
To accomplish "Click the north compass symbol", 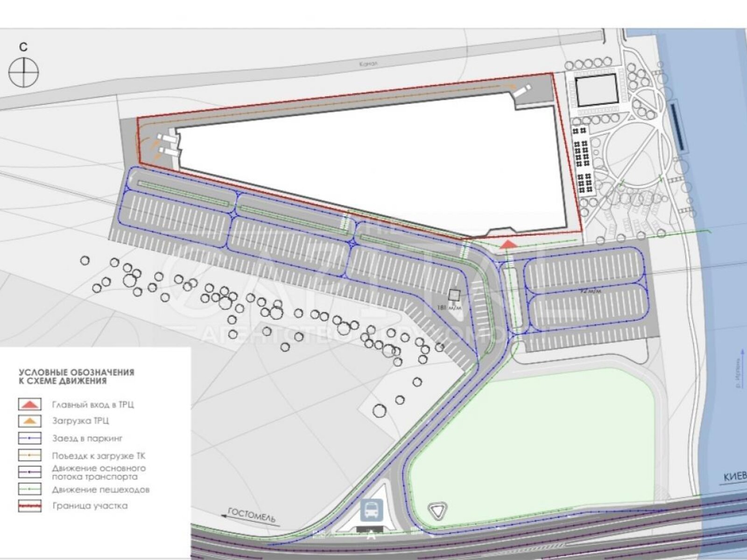I will tap(23, 72).
